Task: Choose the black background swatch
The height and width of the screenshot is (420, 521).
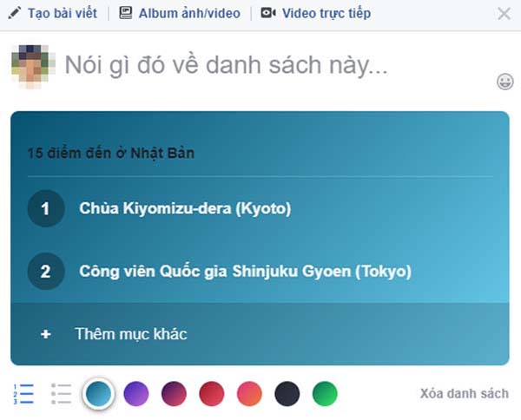Action: pyautogui.click(x=287, y=394)
